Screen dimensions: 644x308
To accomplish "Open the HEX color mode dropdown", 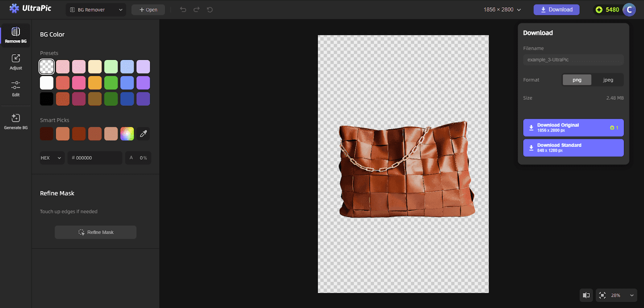I will click(x=52, y=158).
